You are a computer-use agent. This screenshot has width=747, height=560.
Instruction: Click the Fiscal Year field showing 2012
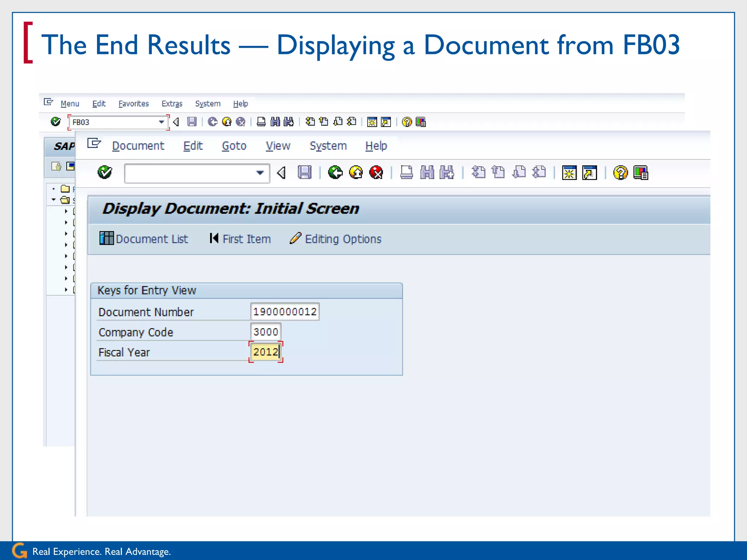266,352
